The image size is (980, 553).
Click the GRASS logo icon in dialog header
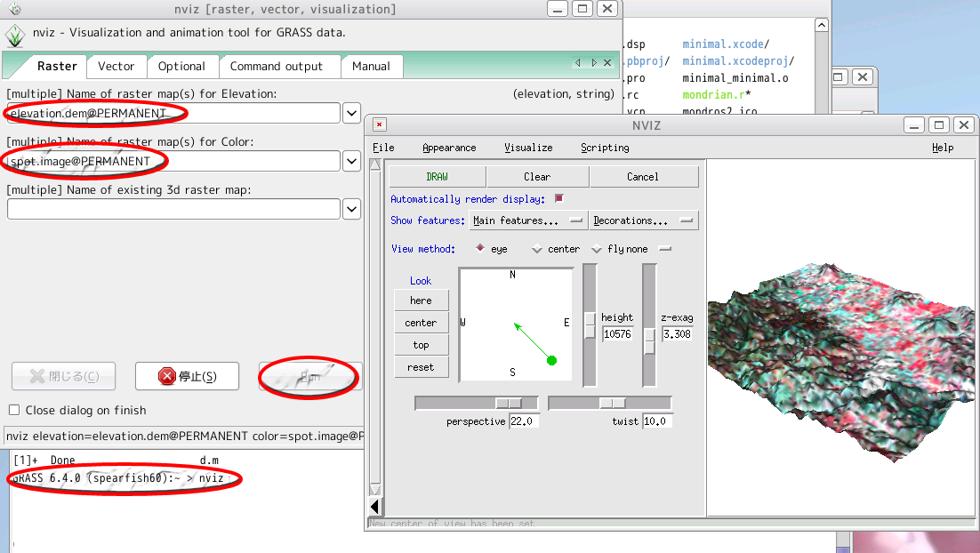tap(16, 36)
